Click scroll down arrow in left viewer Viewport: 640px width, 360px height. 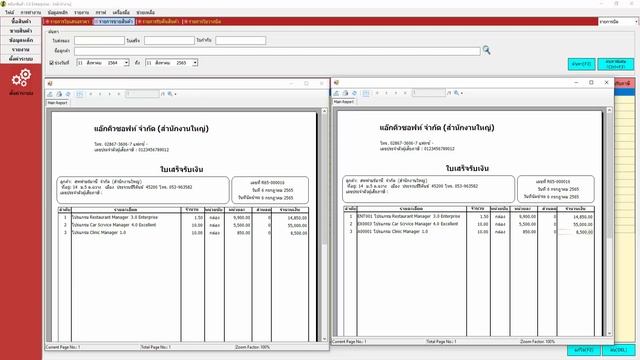[x=324, y=339]
